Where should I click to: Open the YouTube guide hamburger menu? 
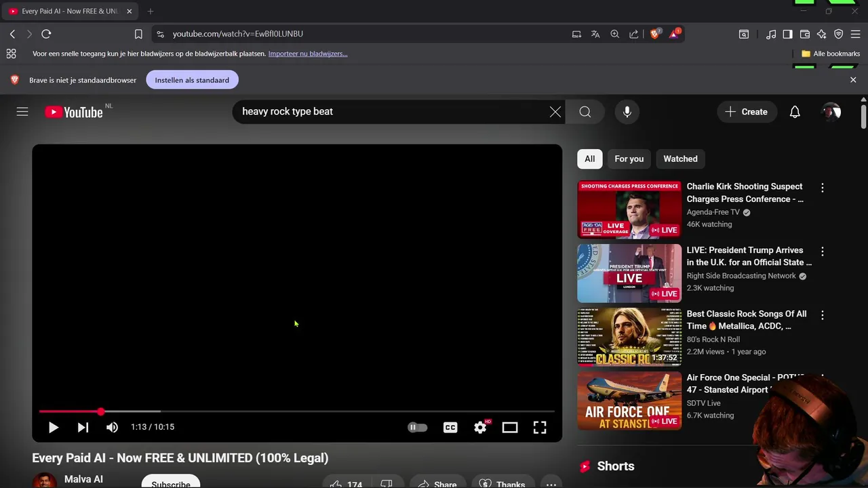pyautogui.click(x=22, y=112)
